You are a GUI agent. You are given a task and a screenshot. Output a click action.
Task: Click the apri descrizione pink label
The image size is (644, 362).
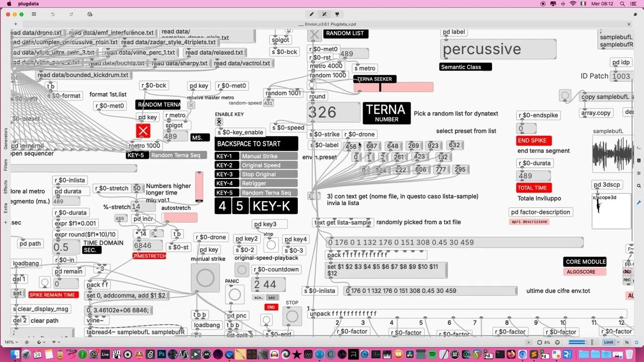click(528, 222)
